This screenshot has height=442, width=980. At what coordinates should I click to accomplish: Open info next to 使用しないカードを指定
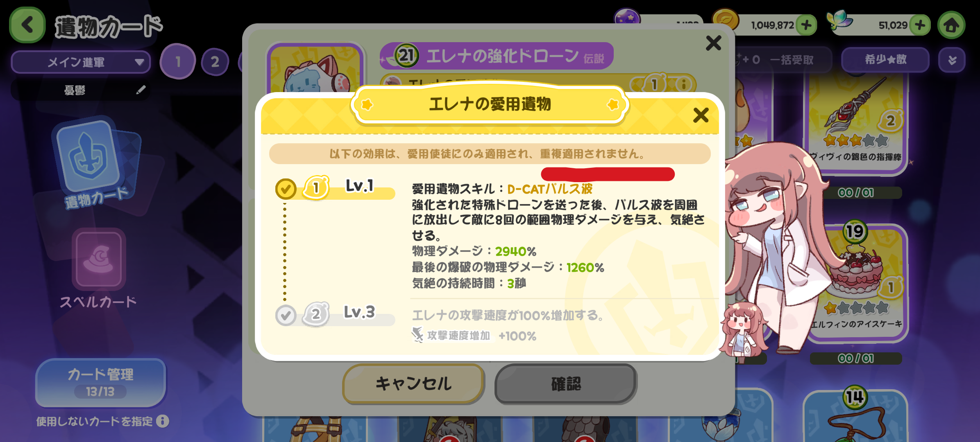163,421
